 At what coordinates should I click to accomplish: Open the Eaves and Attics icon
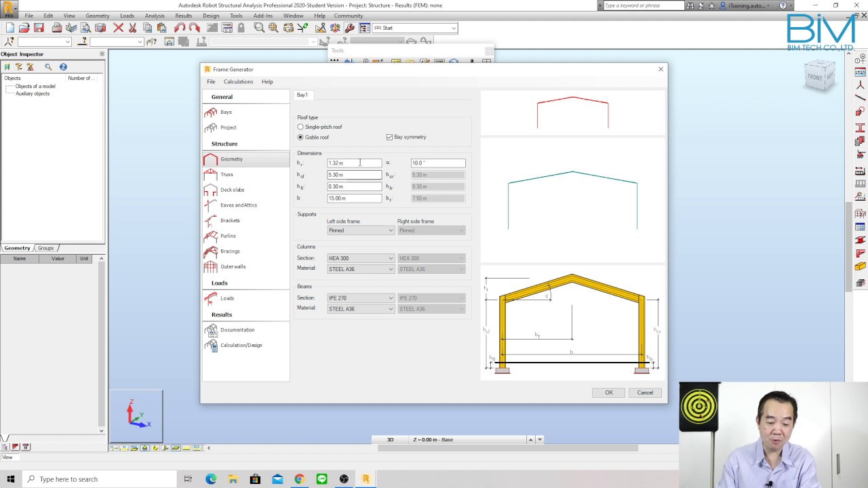pyautogui.click(x=211, y=205)
